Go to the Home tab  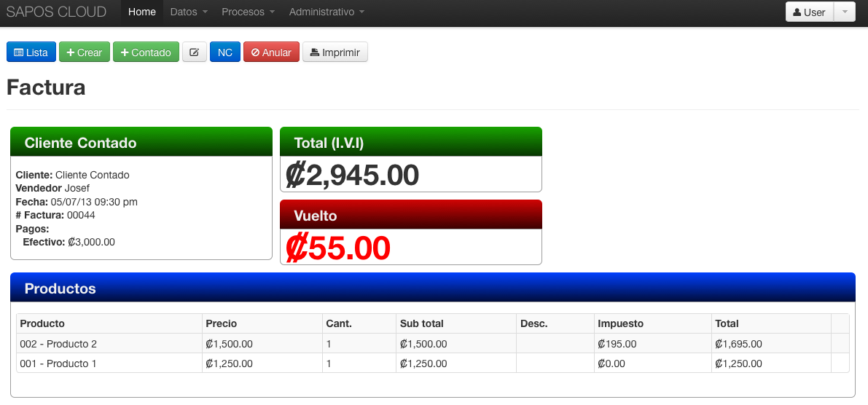click(x=142, y=12)
